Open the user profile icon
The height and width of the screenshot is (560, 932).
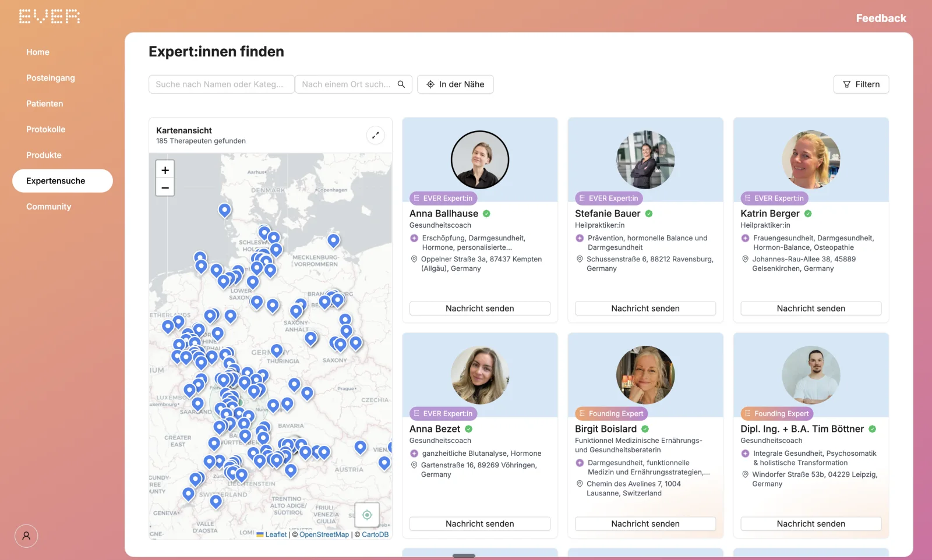(x=26, y=536)
